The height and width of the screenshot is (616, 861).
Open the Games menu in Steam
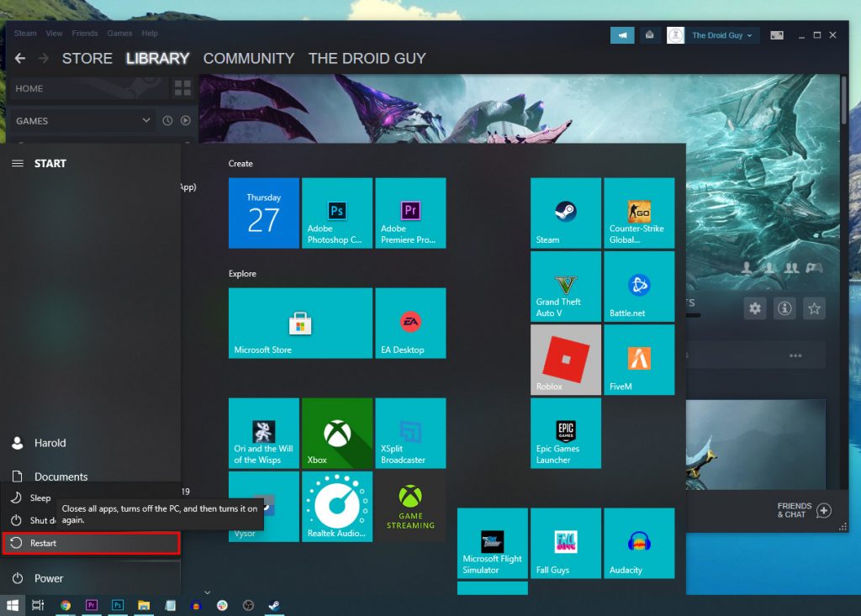119,33
